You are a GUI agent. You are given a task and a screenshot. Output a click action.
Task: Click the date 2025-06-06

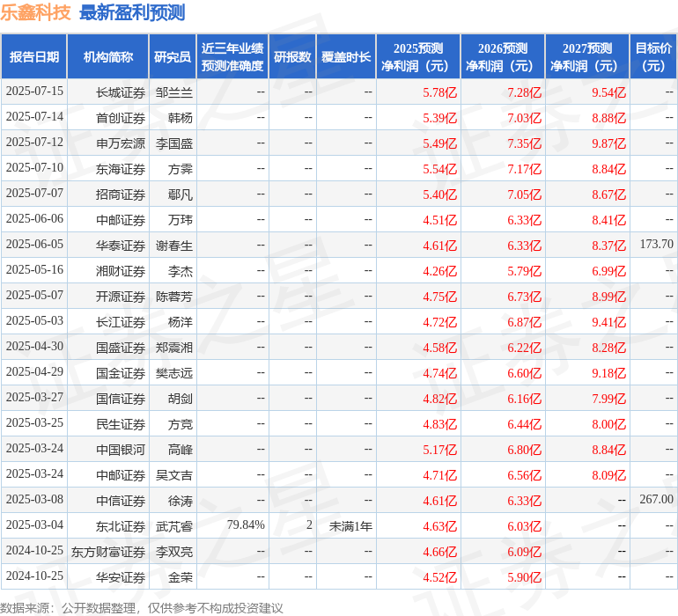tap(34, 219)
